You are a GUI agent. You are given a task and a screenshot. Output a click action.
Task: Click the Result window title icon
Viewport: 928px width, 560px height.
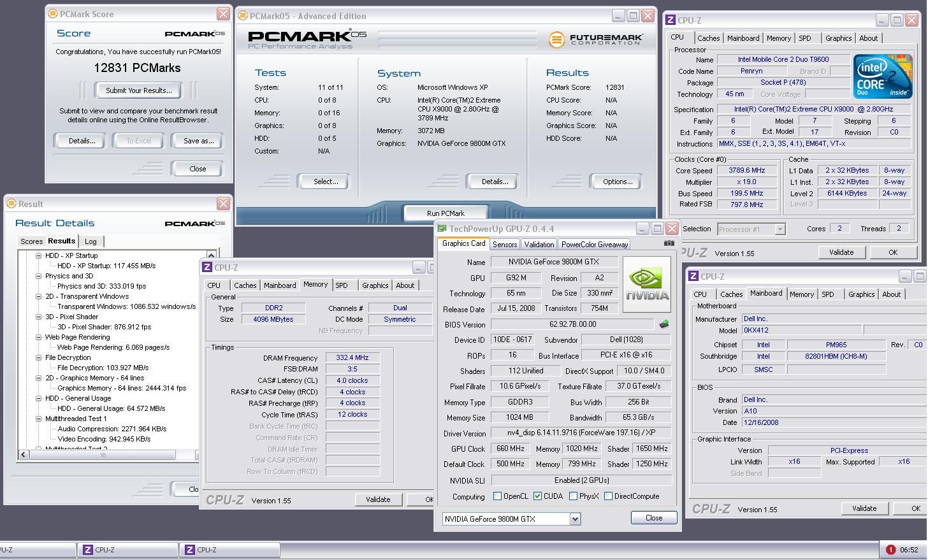click(11, 204)
